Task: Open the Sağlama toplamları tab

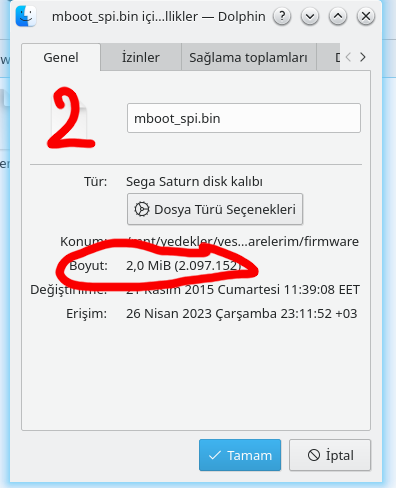Action: pyautogui.click(x=248, y=57)
